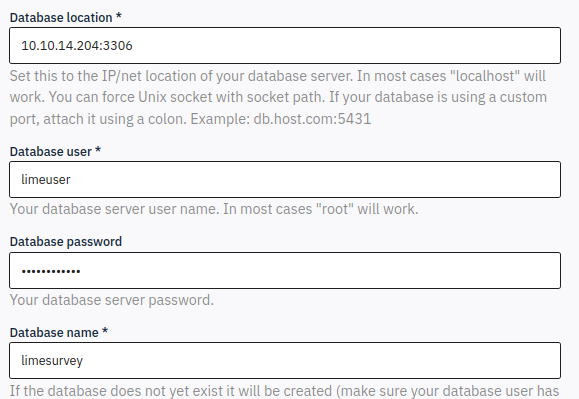The height and width of the screenshot is (399, 579).
Task: Click the hint 'Your database server password.'
Action: (x=112, y=300)
